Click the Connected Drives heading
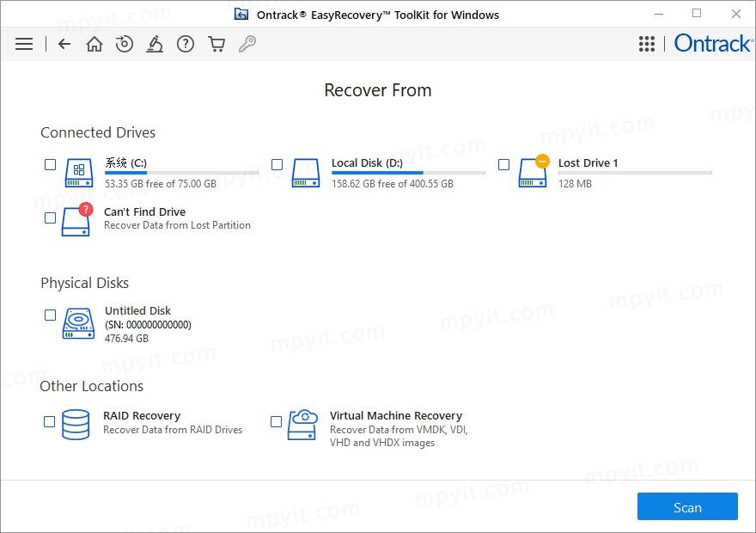The image size is (756, 533). pyautogui.click(x=98, y=132)
